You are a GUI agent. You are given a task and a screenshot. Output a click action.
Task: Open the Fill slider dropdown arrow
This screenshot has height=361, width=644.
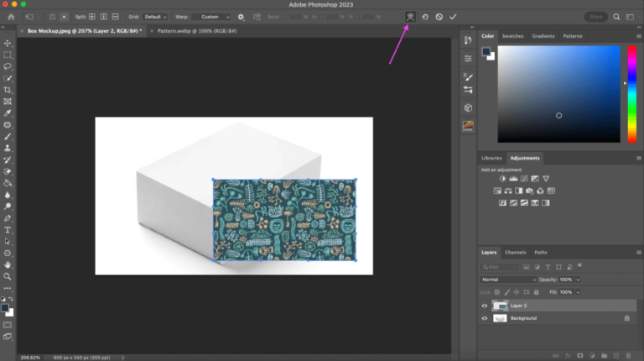click(x=578, y=292)
